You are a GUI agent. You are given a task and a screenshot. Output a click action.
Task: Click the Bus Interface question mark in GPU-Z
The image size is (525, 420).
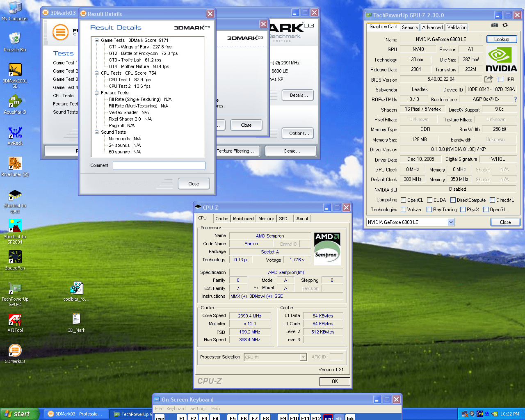point(515,99)
